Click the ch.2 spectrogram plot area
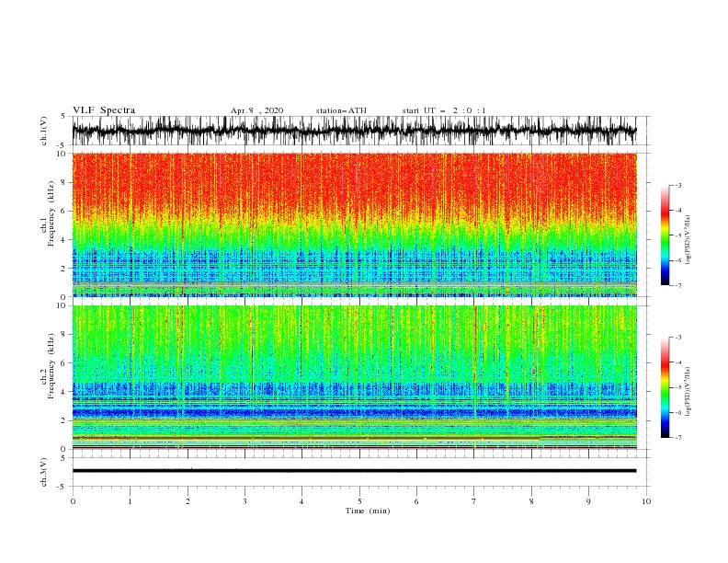Screen dimensions: 728x563 (x=354, y=377)
